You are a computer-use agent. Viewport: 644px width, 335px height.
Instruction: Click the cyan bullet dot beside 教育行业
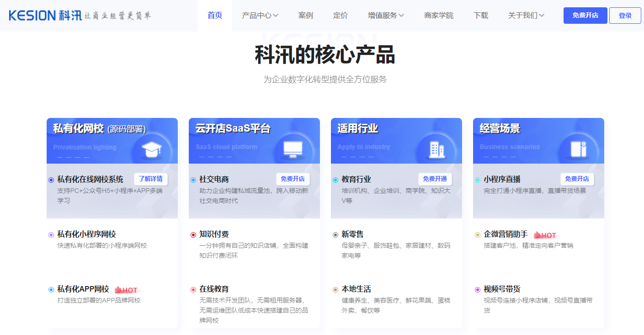pos(335,180)
